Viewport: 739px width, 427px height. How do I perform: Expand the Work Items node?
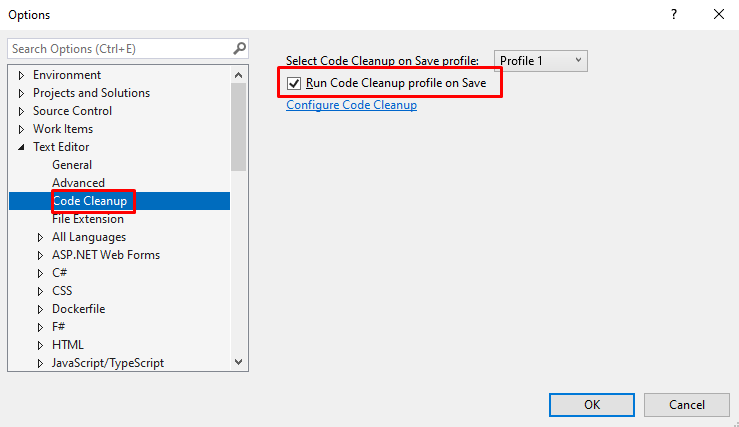click(x=21, y=129)
